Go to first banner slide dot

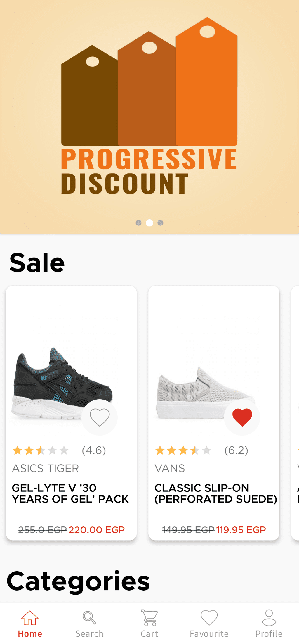click(x=139, y=223)
